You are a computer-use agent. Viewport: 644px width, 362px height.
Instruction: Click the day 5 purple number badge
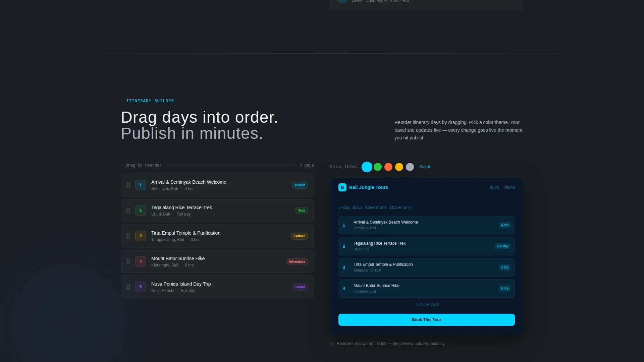tap(141, 287)
